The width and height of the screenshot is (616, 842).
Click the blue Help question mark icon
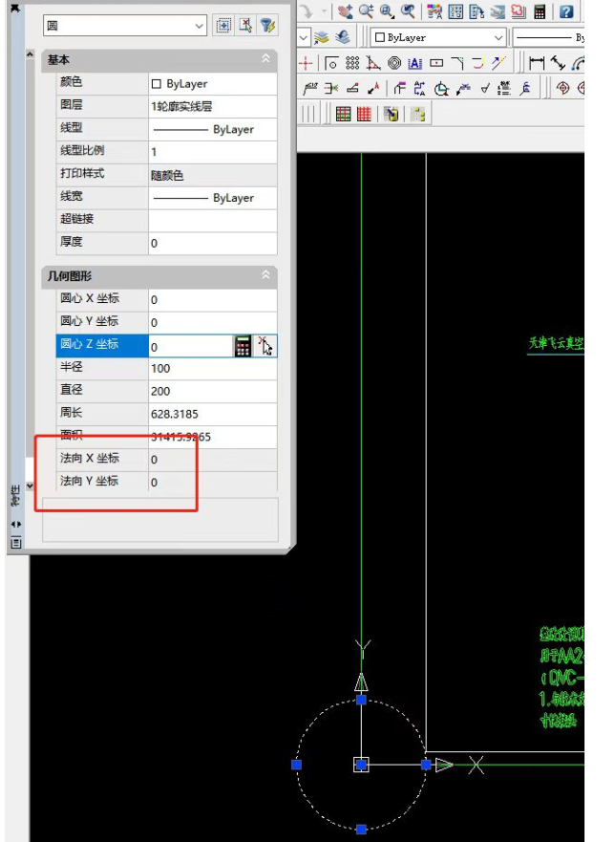(566, 11)
